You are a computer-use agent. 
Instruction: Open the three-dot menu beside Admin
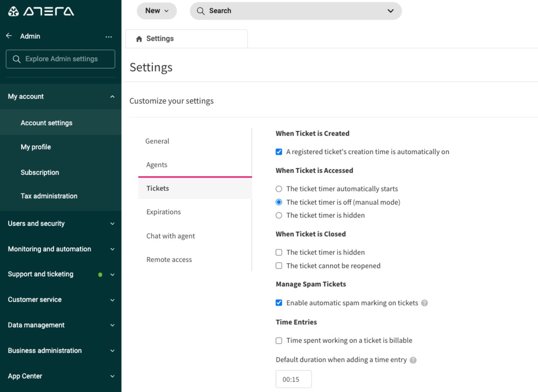(x=109, y=37)
